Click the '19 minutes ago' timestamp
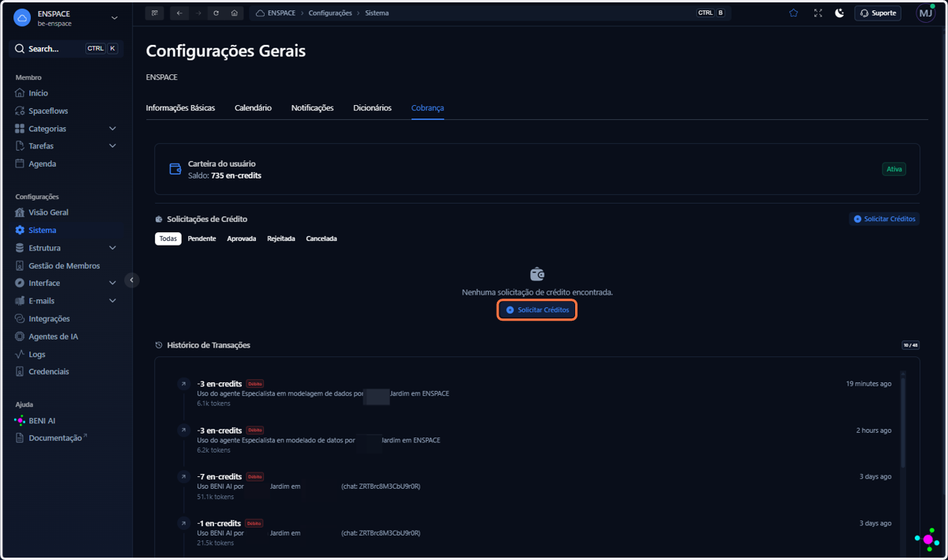This screenshot has height=560, width=948. pyautogui.click(x=868, y=384)
